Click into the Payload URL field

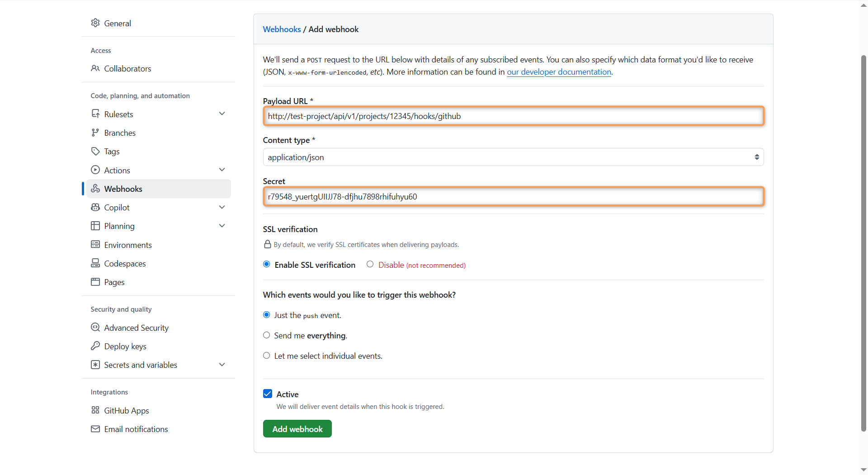click(x=513, y=116)
